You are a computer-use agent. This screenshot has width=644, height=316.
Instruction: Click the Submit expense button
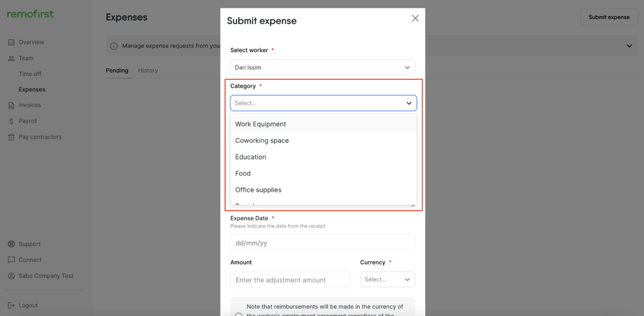pos(609,17)
